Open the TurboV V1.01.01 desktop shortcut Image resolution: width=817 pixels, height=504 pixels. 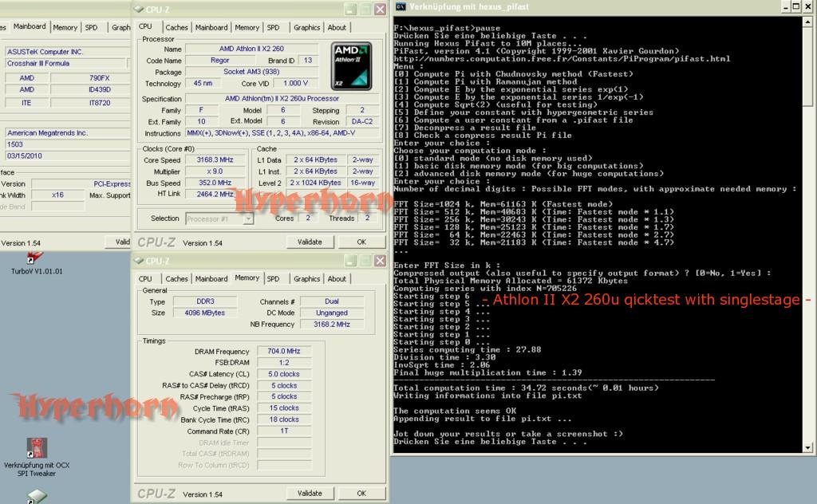pos(36,263)
